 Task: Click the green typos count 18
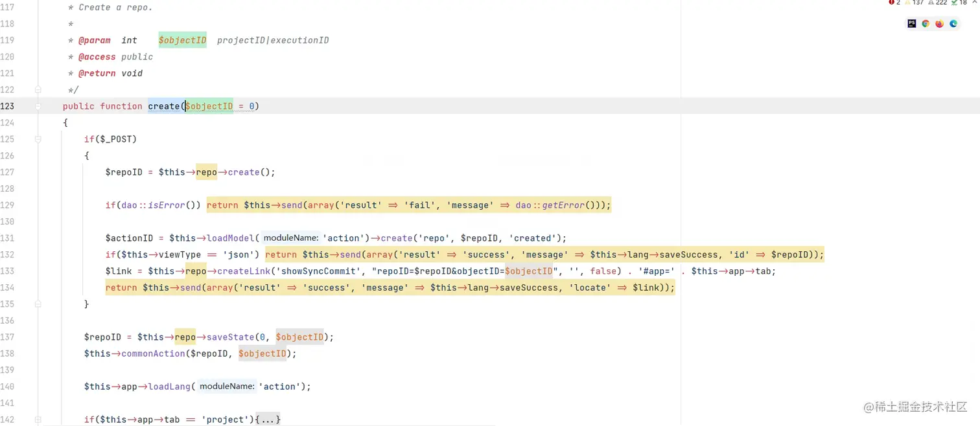959,3
